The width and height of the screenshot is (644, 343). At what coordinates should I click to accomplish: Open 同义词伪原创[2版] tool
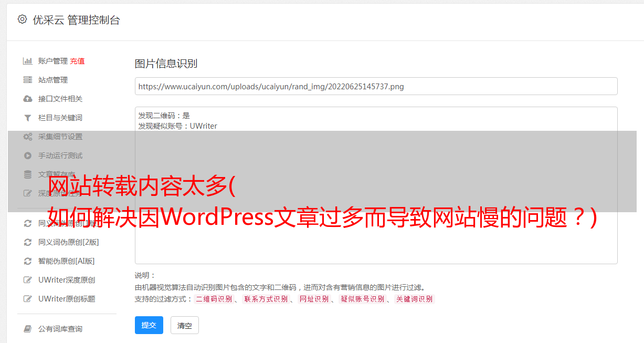pyautogui.click(x=69, y=242)
